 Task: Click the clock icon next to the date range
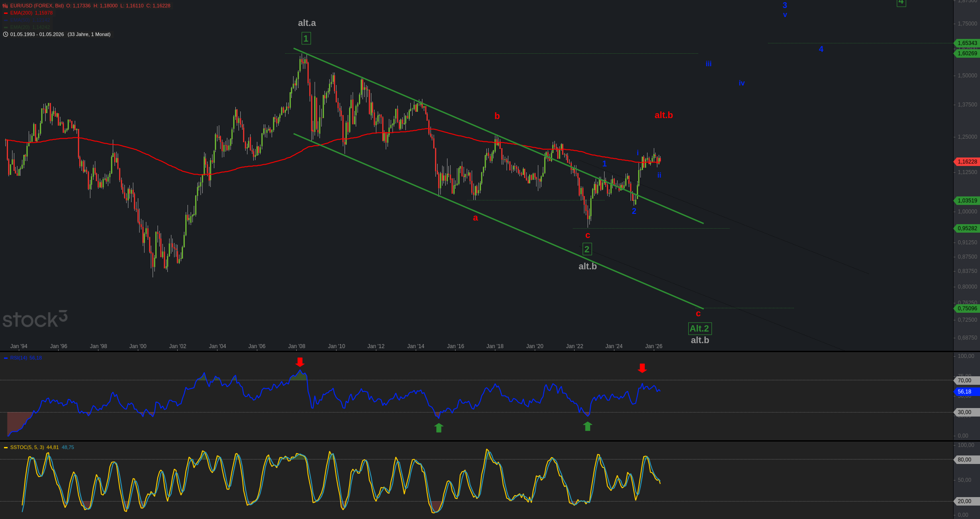point(5,34)
